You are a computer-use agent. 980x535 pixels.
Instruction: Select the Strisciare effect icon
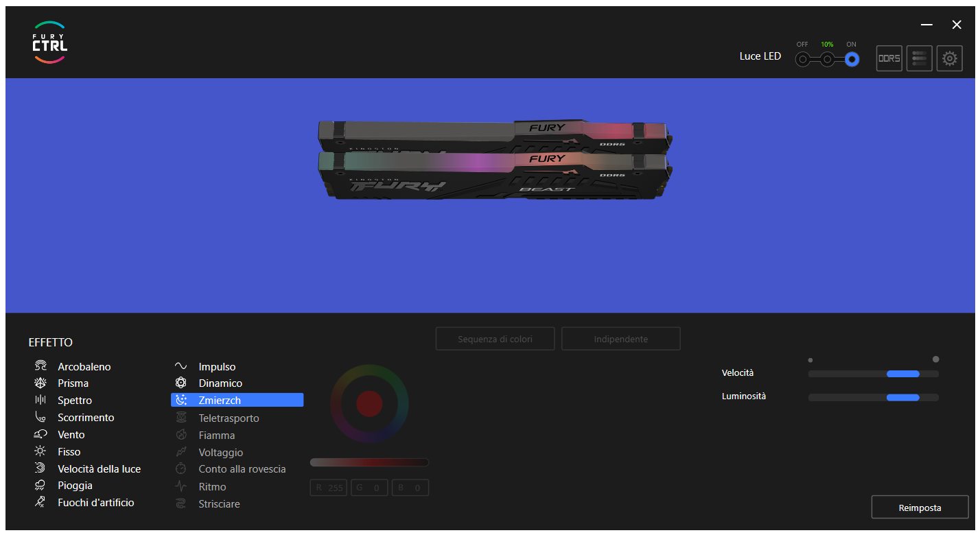(x=181, y=503)
